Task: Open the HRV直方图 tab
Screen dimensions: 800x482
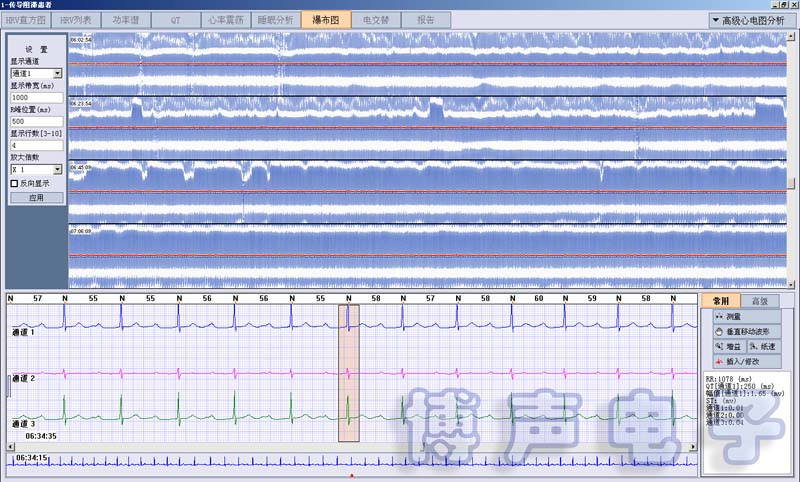Action: click(26, 20)
